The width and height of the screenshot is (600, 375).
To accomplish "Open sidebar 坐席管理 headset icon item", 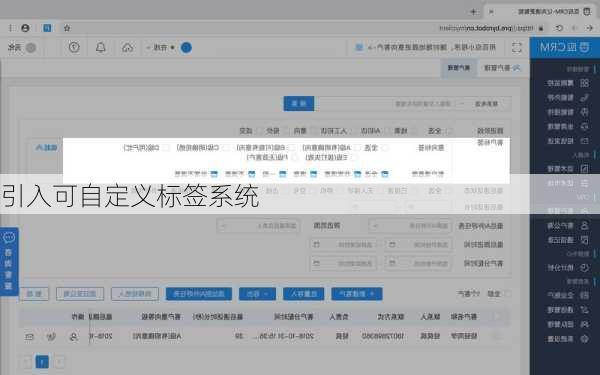I will pyautogui.click(x=567, y=127).
